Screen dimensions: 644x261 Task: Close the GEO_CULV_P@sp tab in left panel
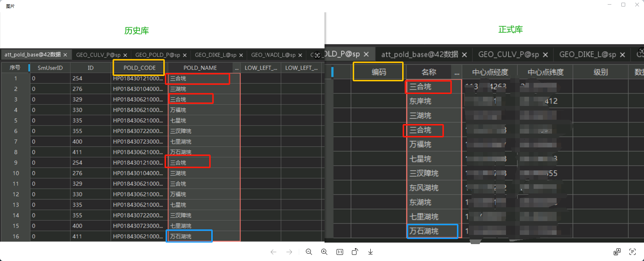[x=125, y=55]
